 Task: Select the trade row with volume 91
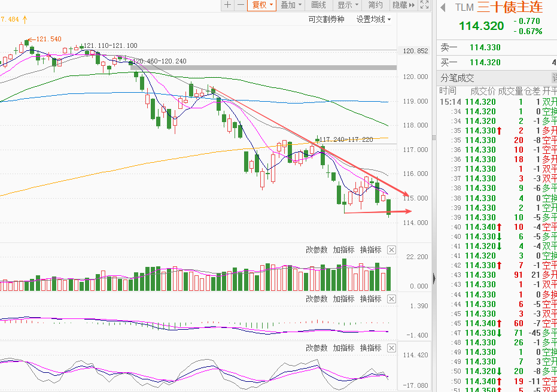pos(497,275)
